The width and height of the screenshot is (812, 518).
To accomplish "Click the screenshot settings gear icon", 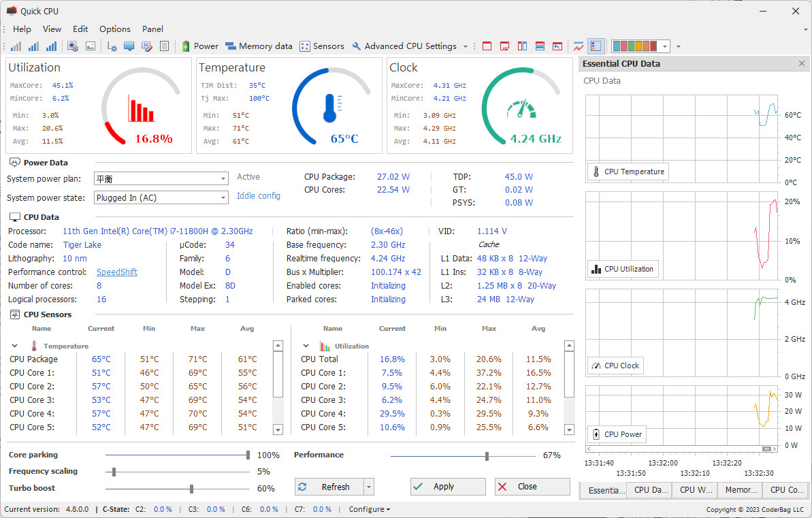I will point(73,46).
